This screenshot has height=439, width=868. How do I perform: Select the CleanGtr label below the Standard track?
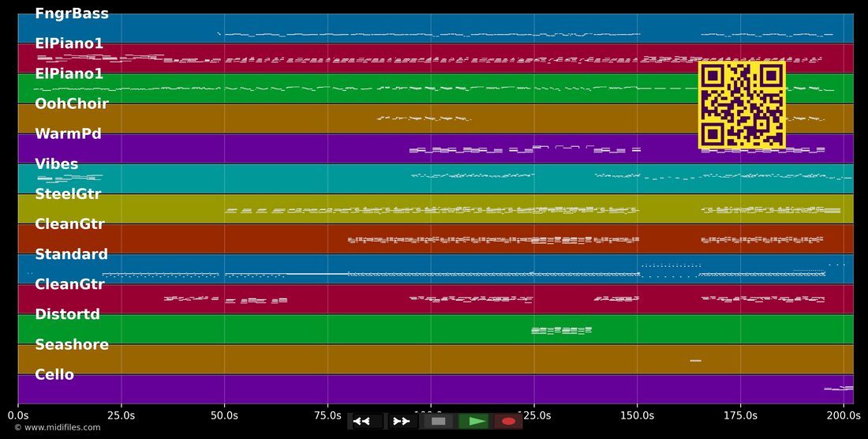pyautogui.click(x=69, y=284)
